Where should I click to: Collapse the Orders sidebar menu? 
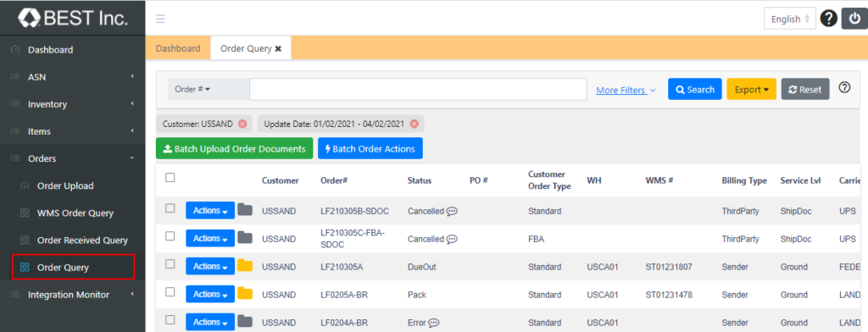(73, 158)
